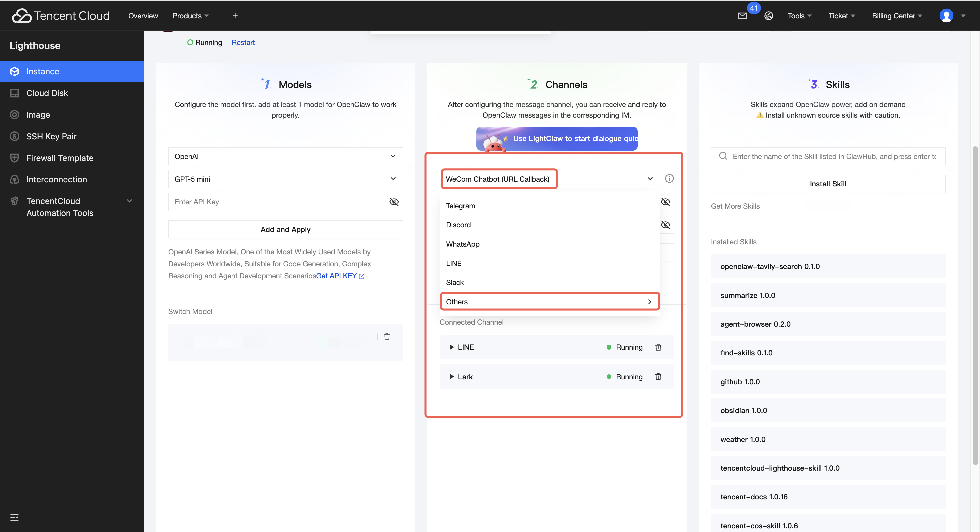980x532 pixels.
Task: Click the user avatar icon
Action: pyautogui.click(x=946, y=16)
